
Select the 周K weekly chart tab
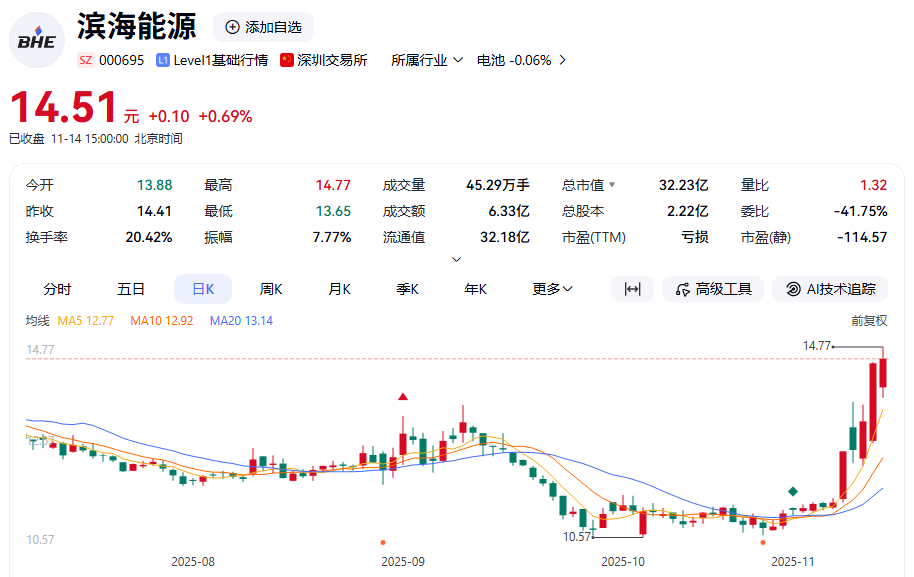(271, 289)
